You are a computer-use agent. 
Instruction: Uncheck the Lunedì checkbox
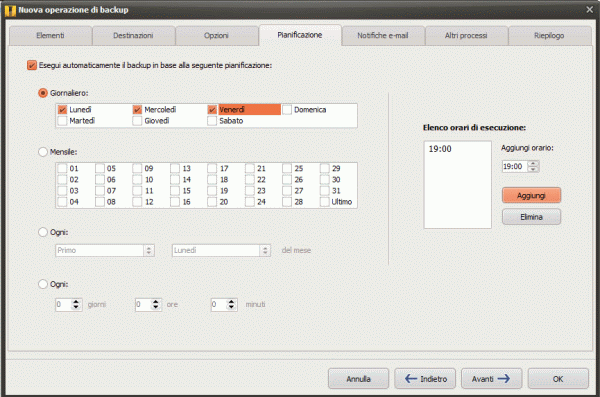click(62, 110)
